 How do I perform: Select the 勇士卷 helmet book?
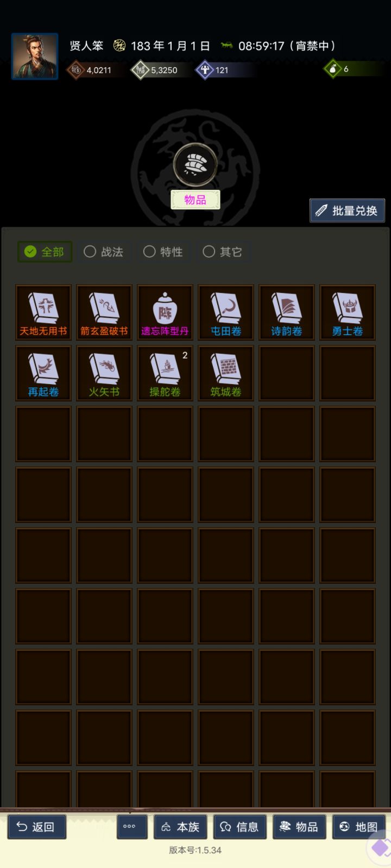[348, 312]
